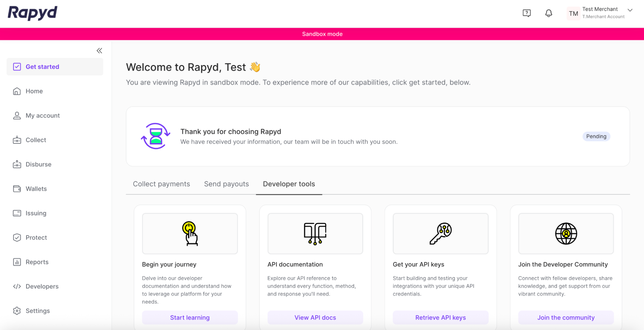Image resolution: width=644 pixels, height=330 pixels.
Task: Switch to the Collect payments tab
Action: pos(161,184)
